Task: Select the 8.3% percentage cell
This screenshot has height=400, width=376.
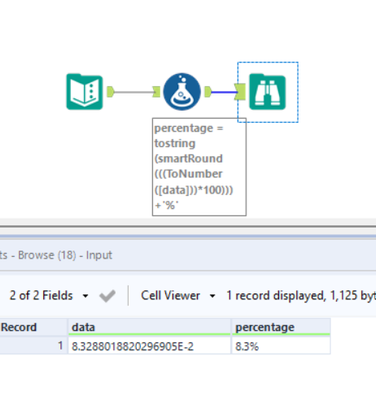Action: click(x=281, y=346)
